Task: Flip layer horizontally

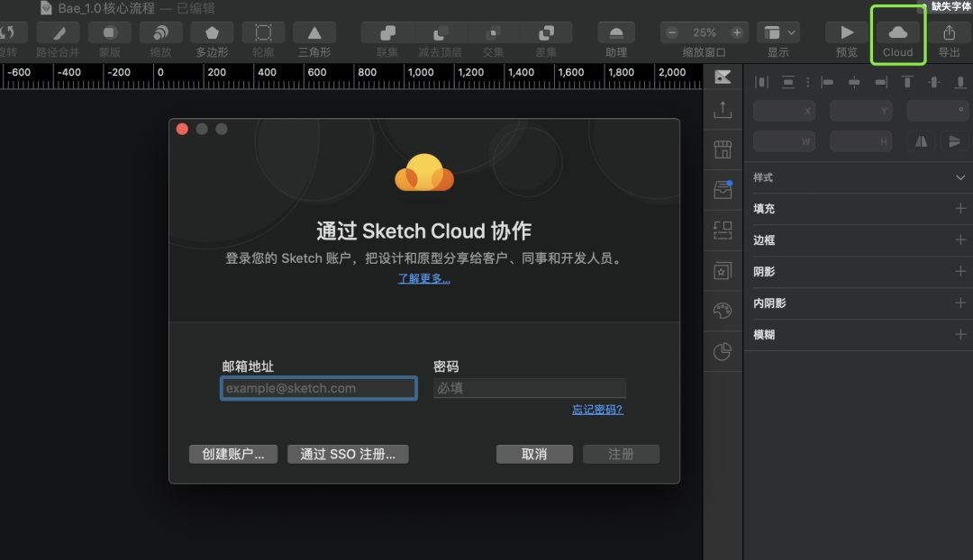Action: (x=922, y=142)
